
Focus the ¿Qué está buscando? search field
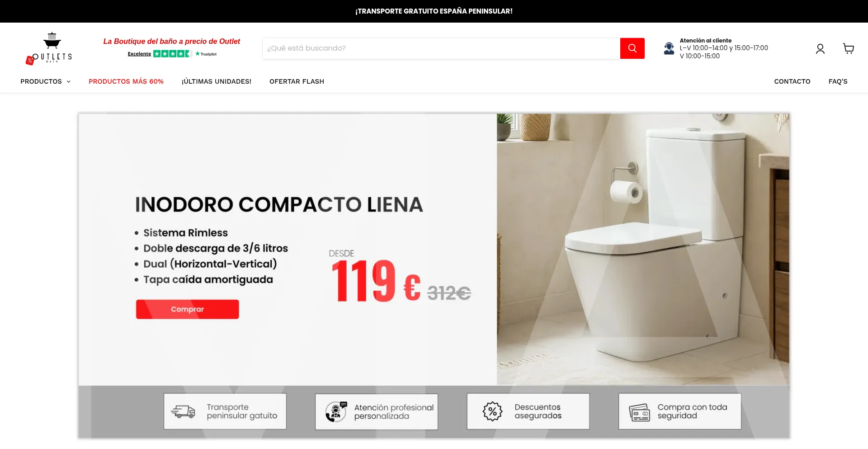click(441, 48)
